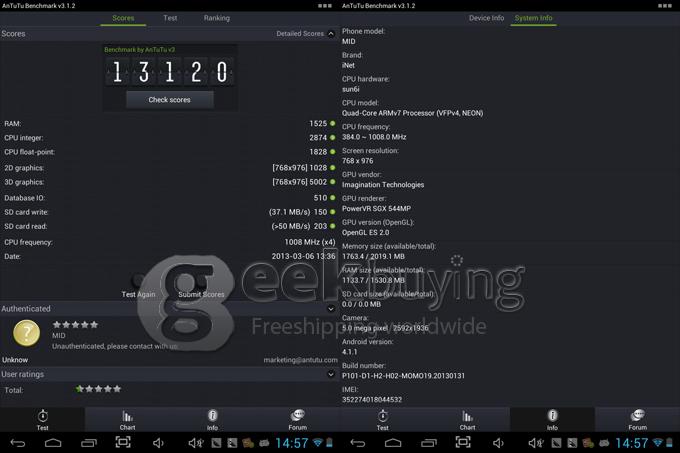Select Build number P101-D1-H2-H02-MOMO19.20130131

coord(403,376)
